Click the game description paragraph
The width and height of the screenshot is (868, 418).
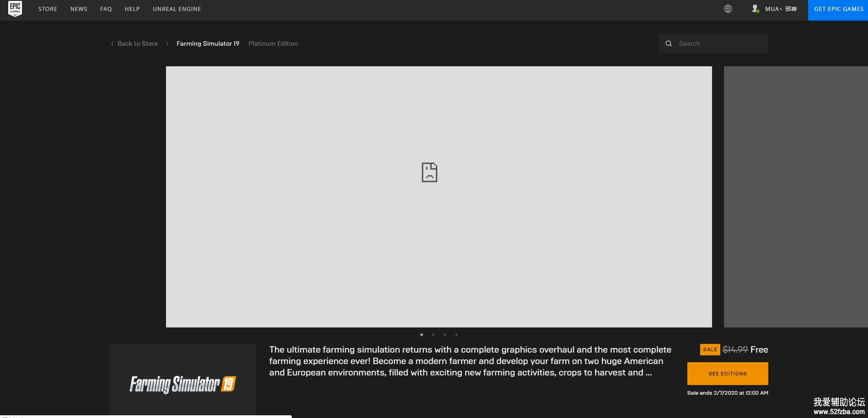(x=470, y=361)
